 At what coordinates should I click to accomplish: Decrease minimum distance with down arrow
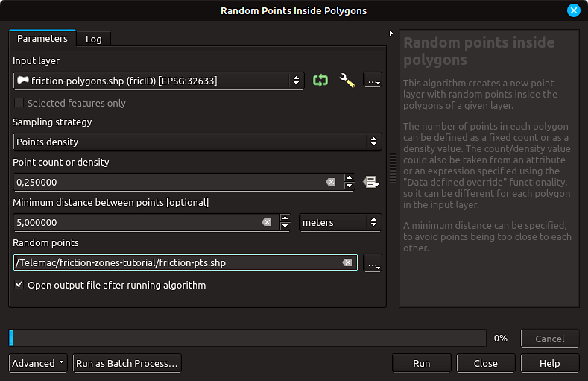click(x=285, y=226)
